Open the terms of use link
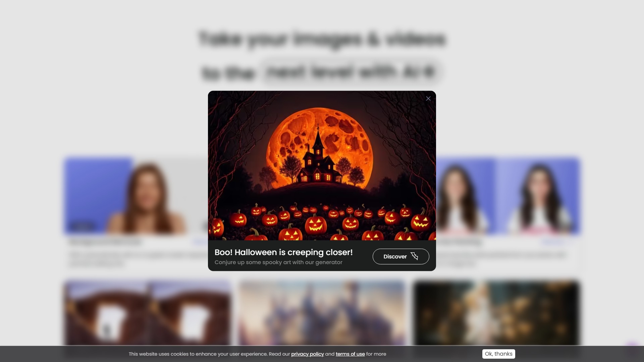The height and width of the screenshot is (362, 644). tap(350, 354)
